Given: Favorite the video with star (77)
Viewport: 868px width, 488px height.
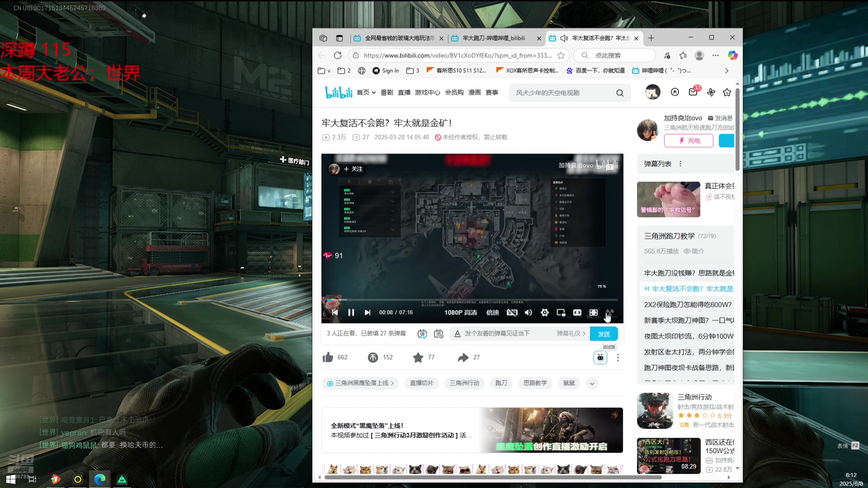Looking at the screenshot, I should 424,357.
